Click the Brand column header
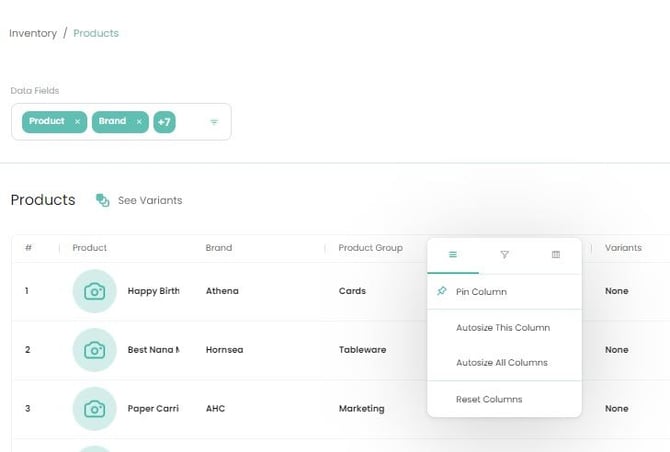 pyautogui.click(x=218, y=248)
